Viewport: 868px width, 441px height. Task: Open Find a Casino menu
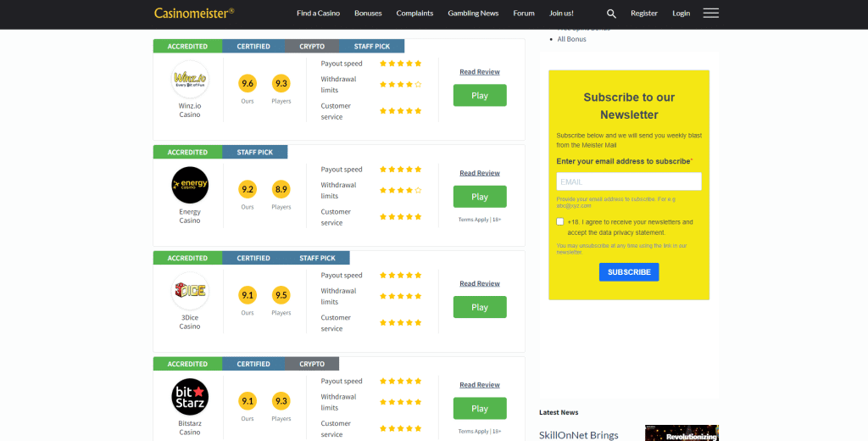319,14
